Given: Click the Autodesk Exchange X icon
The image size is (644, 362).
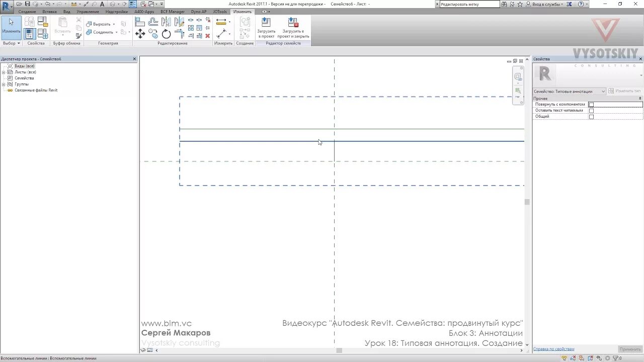Looking at the screenshot, I should [x=569, y=4].
